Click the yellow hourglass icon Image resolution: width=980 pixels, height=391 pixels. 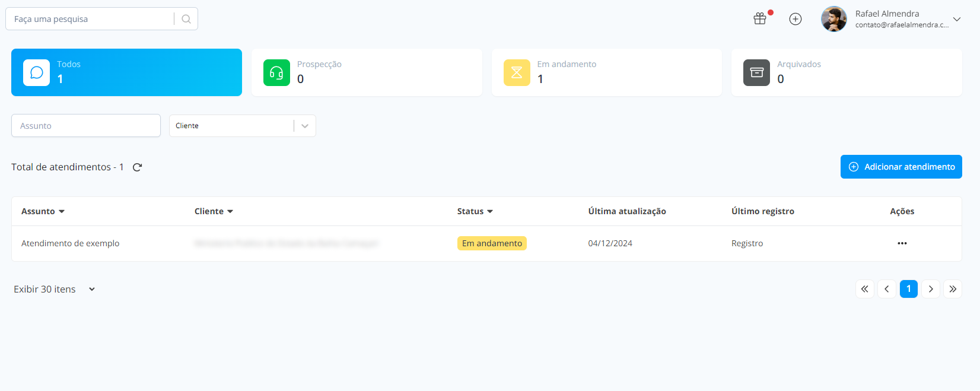point(517,72)
